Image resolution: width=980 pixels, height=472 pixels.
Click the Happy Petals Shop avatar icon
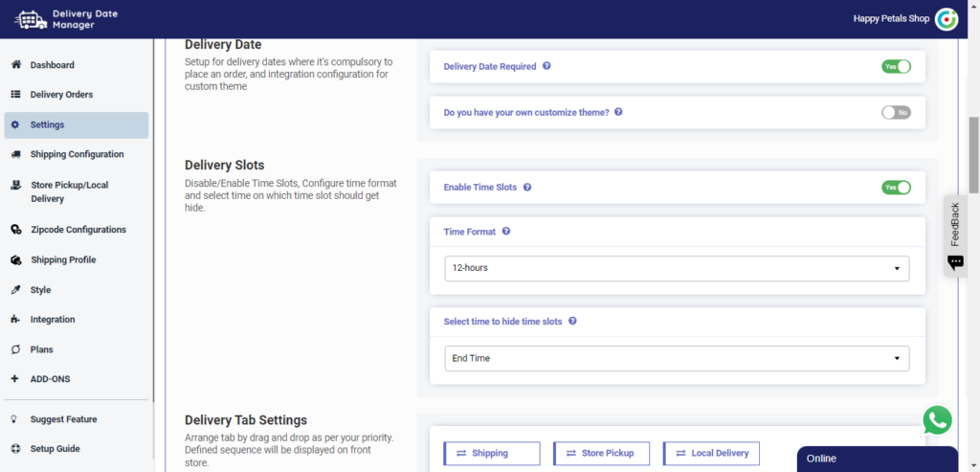click(946, 19)
